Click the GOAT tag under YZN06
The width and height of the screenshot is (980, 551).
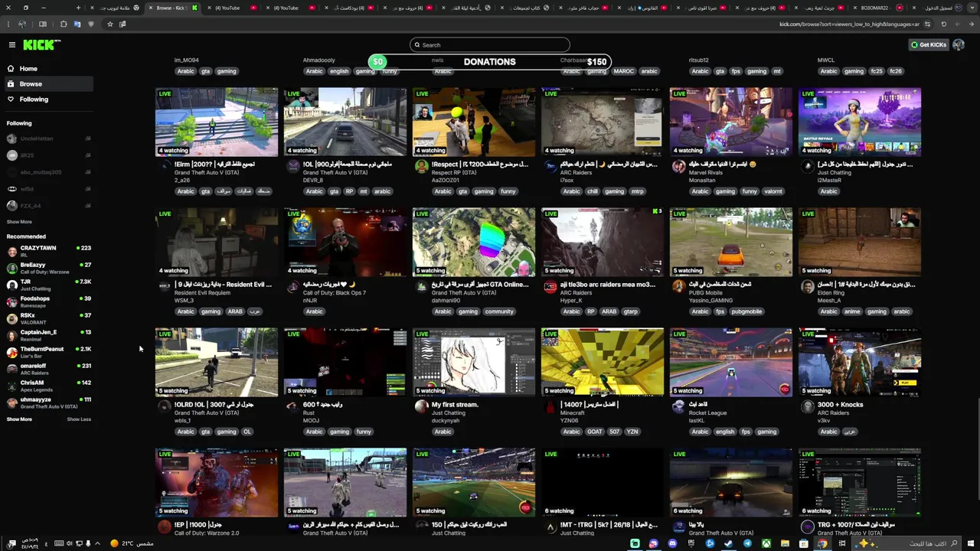point(594,432)
